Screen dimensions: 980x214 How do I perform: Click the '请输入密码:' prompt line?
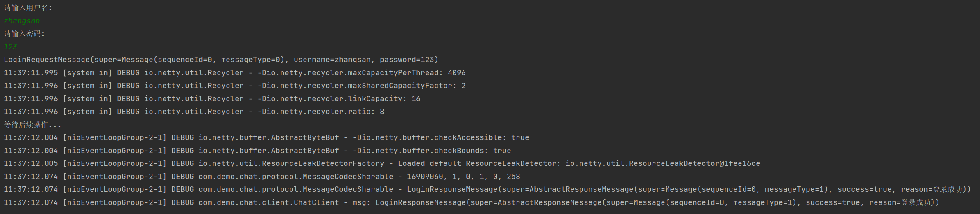(x=24, y=34)
